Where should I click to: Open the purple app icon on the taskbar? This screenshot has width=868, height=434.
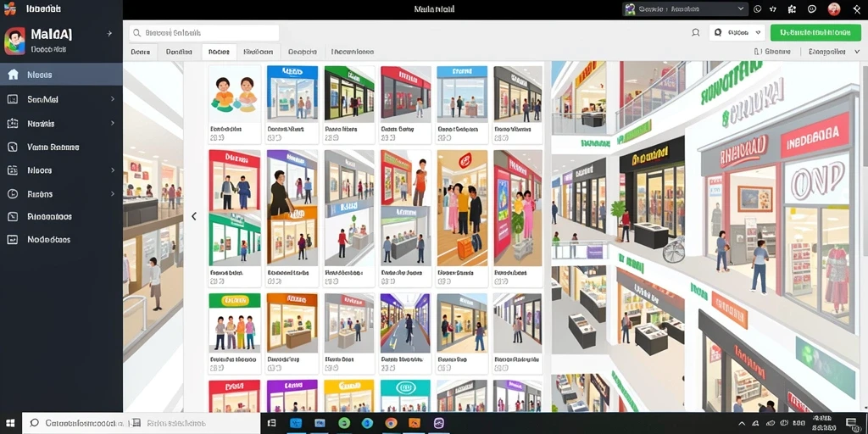[439, 424]
